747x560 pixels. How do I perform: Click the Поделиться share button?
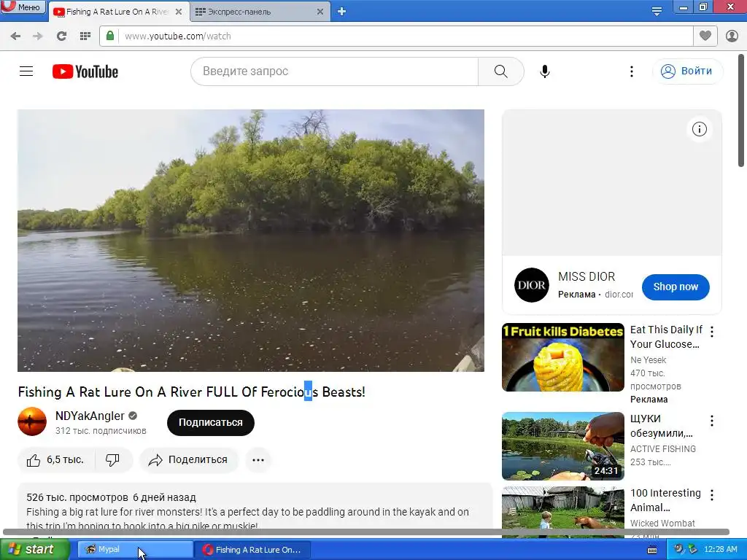(x=189, y=460)
